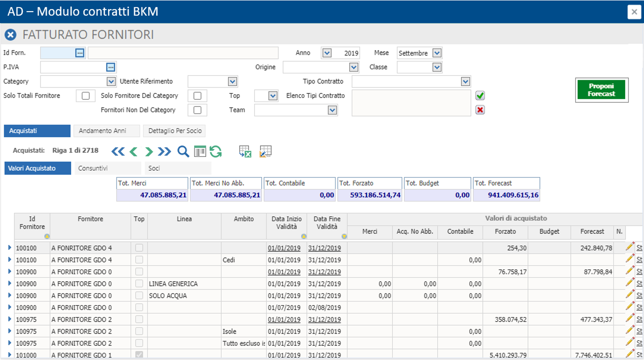Click the grid view list icon
This screenshot has height=360, width=644.
point(200,152)
